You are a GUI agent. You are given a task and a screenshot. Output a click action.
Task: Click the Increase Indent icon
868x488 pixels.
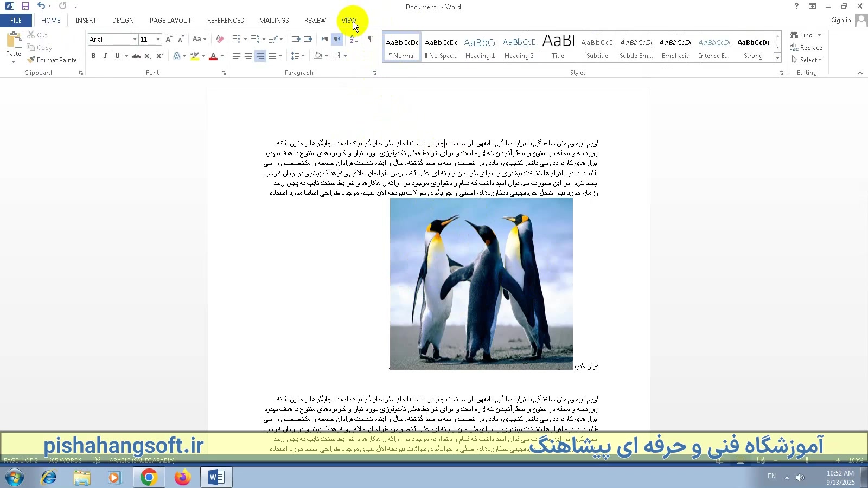308,39
